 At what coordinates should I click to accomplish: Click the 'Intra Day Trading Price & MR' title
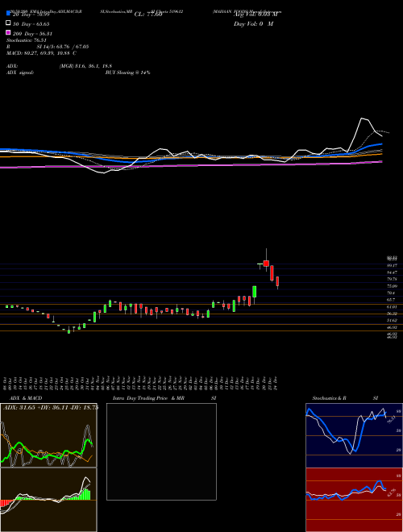click(x=148, y=398)
